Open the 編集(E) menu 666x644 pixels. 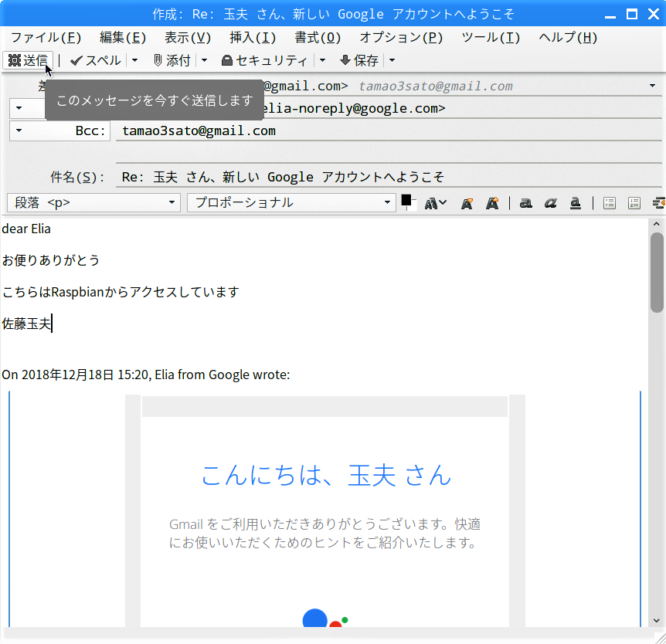click(123, 37)
